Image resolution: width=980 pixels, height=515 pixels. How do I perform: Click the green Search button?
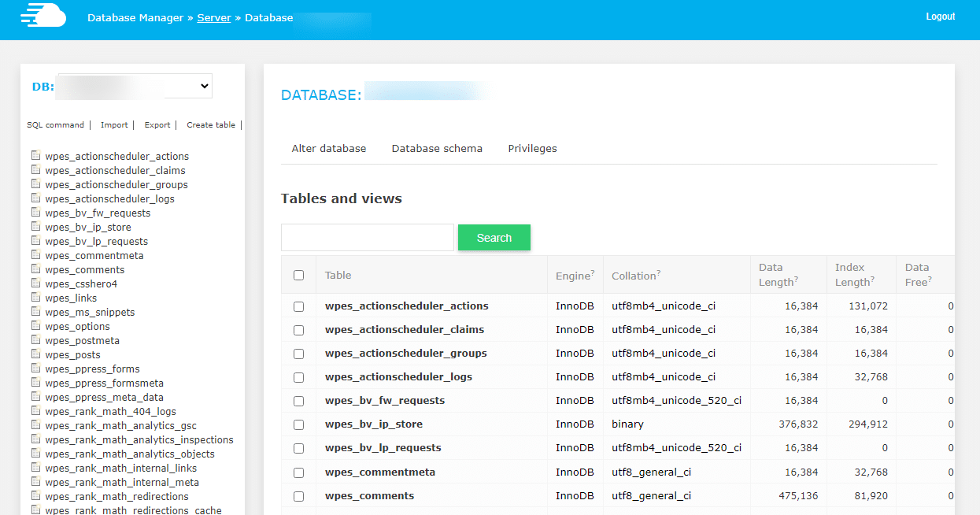point(494,237)
